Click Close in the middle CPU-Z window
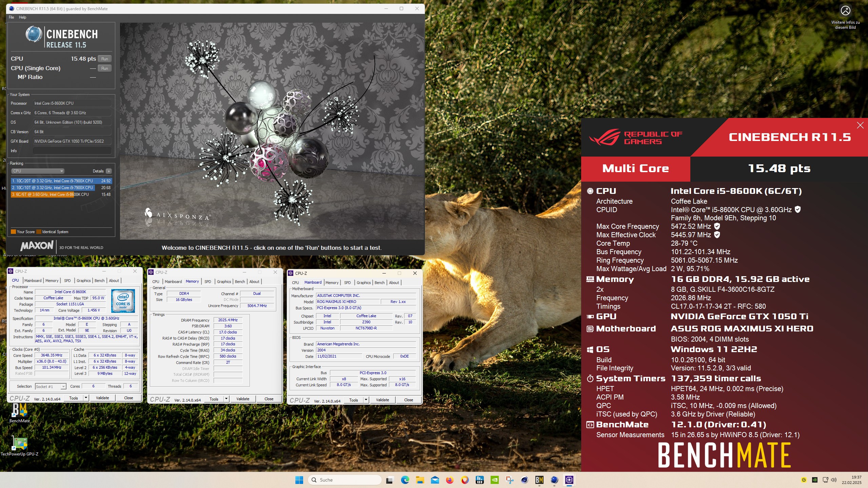This screenshot has height=488, width=868. 269,399
